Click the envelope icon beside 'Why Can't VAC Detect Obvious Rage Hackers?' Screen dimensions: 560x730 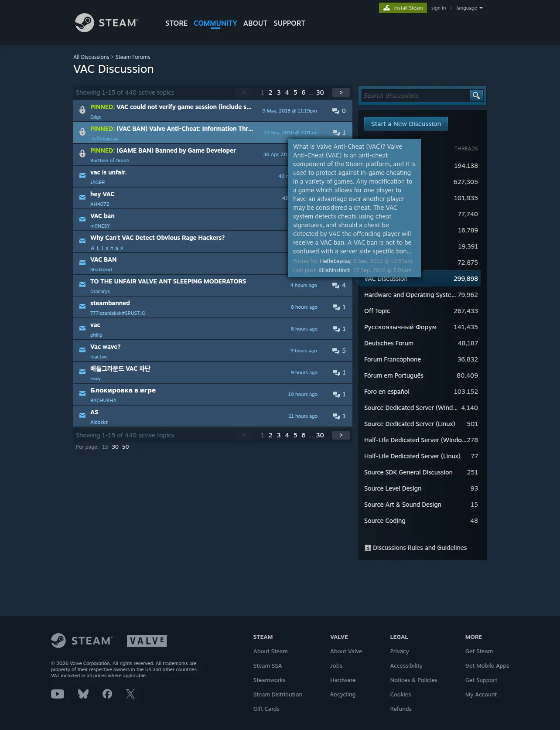click(82, 241)
